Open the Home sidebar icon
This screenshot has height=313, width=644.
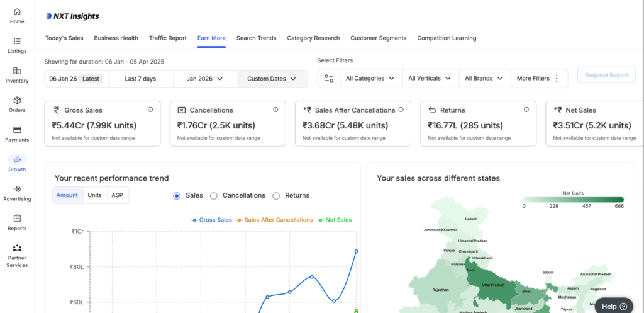(x=17, y=12)
